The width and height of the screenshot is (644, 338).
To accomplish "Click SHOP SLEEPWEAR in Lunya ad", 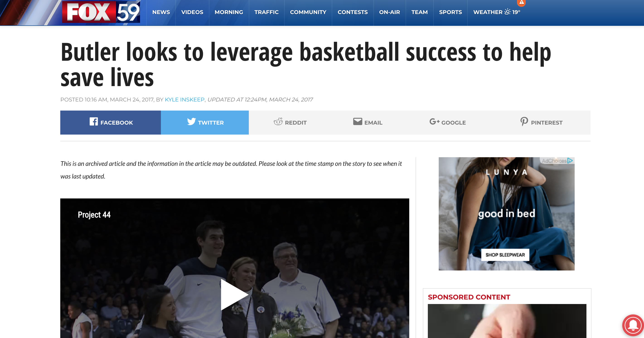I will [505, 255].
